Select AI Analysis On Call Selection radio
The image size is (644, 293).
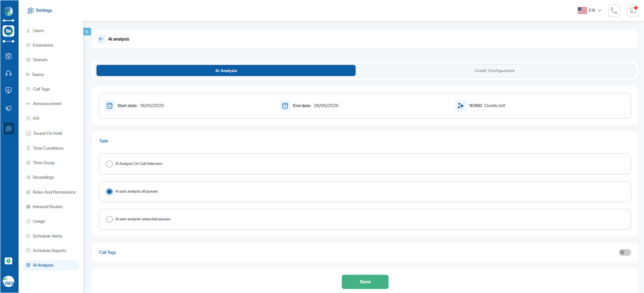(109, 164)
